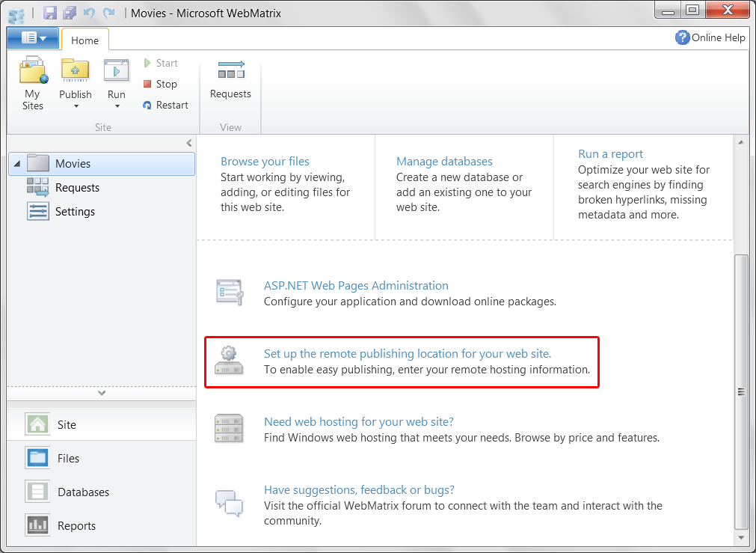Image resolution: width=756 pixels, height=553 pixels.
Task: Click the Save All icon
Action: 70,13
